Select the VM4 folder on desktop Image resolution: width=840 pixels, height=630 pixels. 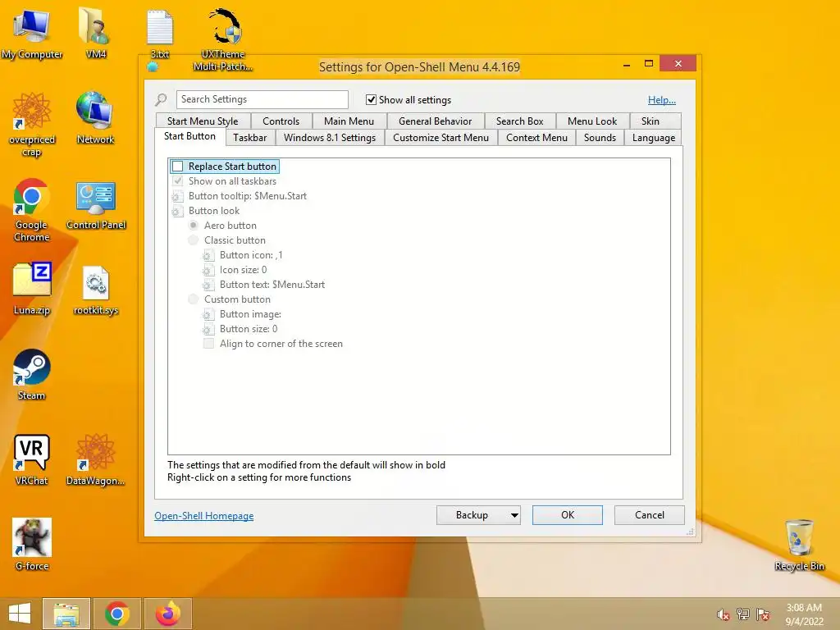coord(95,34)
